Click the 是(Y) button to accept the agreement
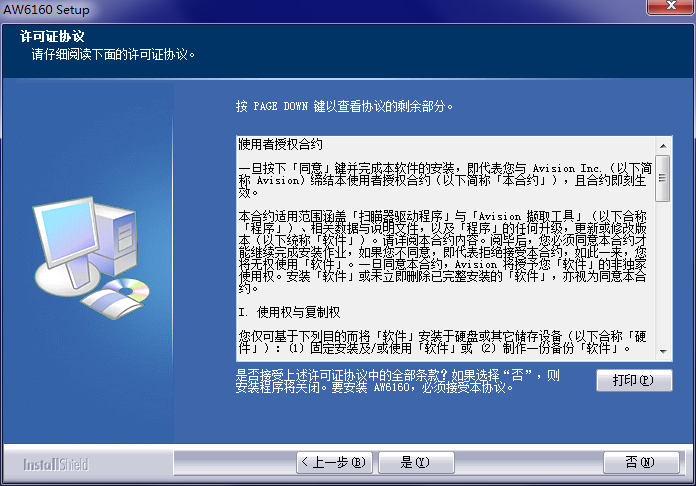Image resolution: width=696 pixels, height=486 pixels. pyautogui.click(x=416, y=462)
